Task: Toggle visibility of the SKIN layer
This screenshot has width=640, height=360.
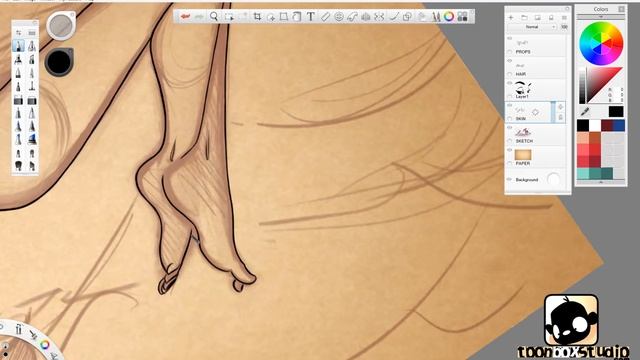Action: [509, 105]
